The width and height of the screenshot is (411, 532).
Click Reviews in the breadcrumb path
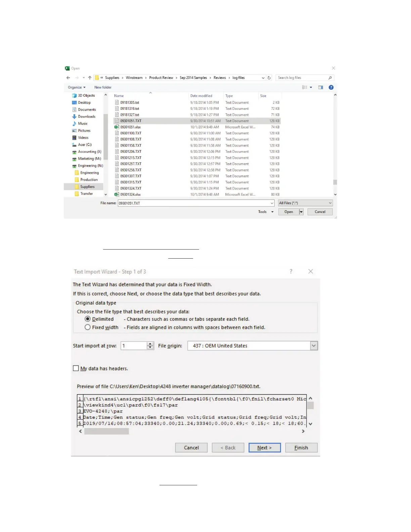coord(220,78)
